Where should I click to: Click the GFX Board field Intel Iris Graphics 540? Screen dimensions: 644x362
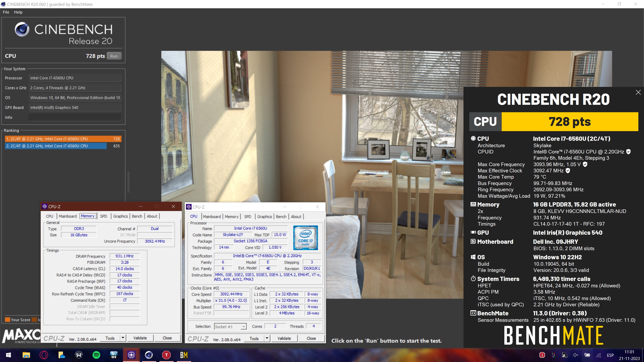click(75, 107)
